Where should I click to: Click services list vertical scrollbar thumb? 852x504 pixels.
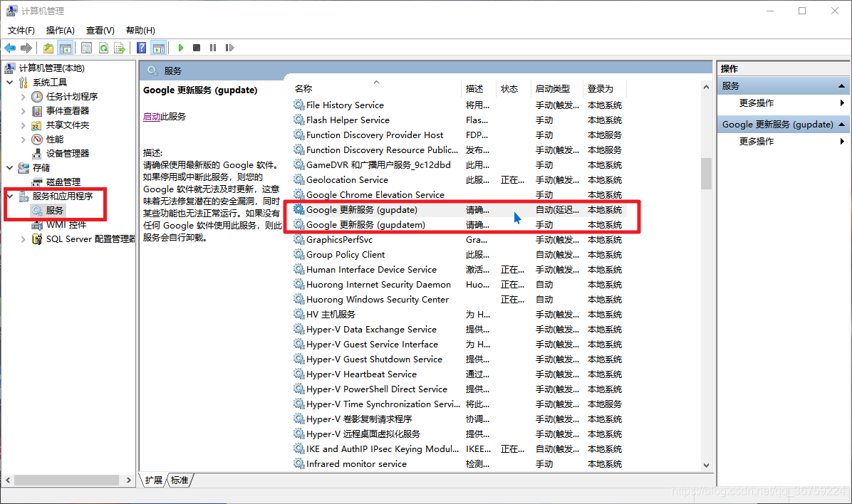[707, 173]
